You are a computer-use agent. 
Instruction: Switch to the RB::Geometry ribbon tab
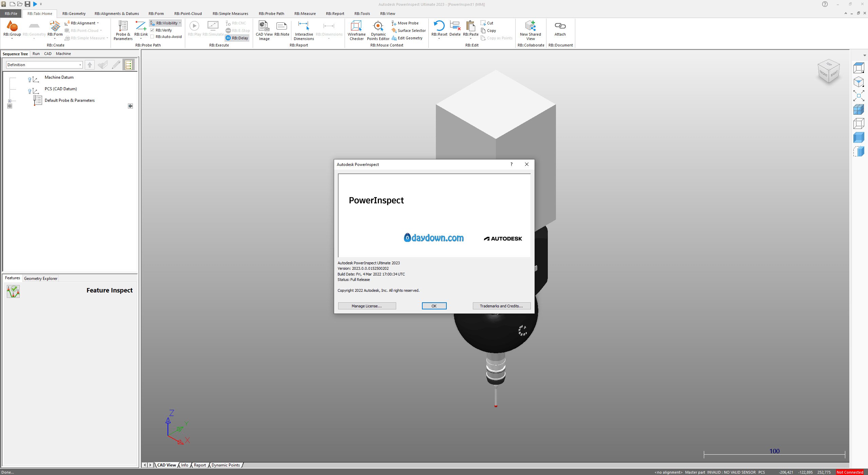(74, 14)
